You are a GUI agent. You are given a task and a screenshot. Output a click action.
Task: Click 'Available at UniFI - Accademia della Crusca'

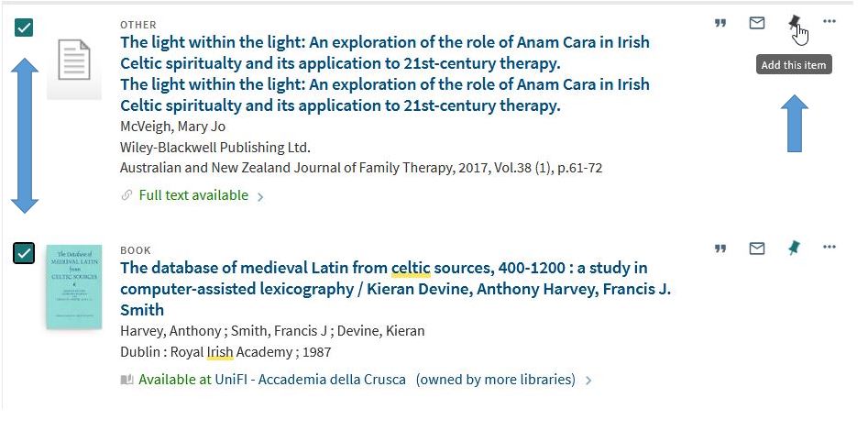(x=272, y=379)
